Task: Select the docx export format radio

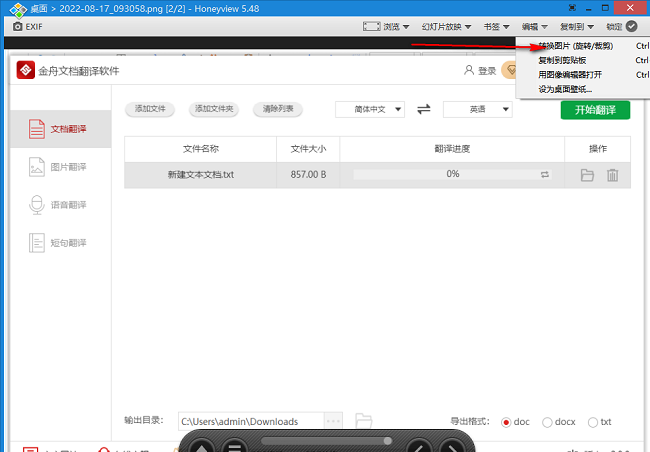Action: point(547,422)
